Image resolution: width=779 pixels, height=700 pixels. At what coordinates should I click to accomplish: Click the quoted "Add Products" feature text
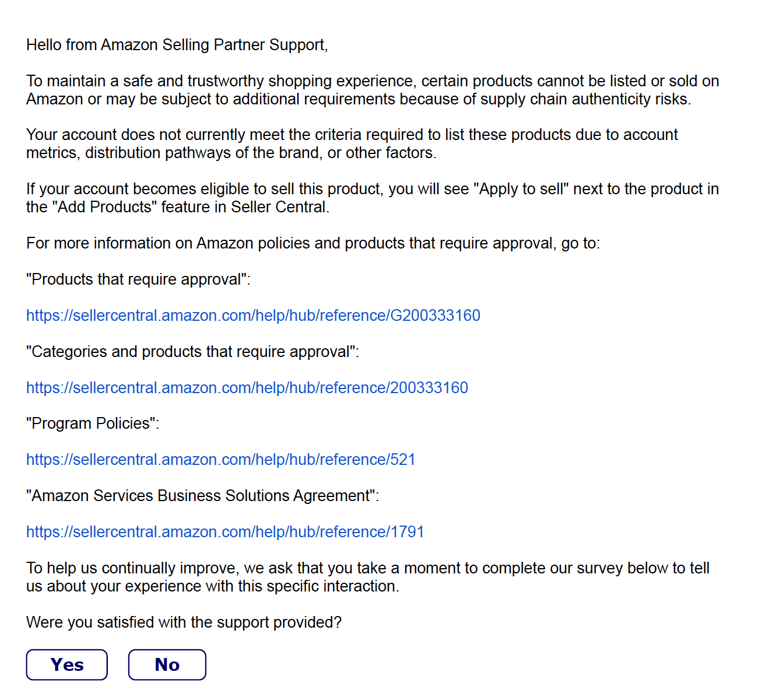[x=105, y=207]
